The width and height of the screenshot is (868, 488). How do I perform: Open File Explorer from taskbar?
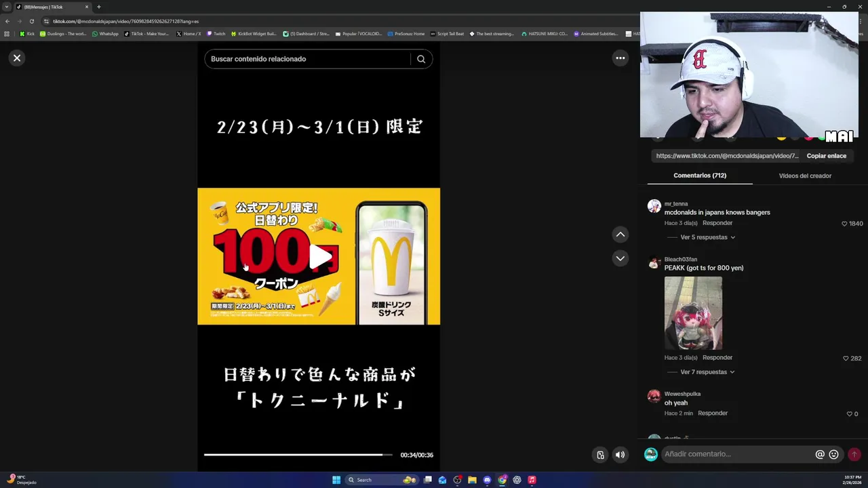(472, 480)
